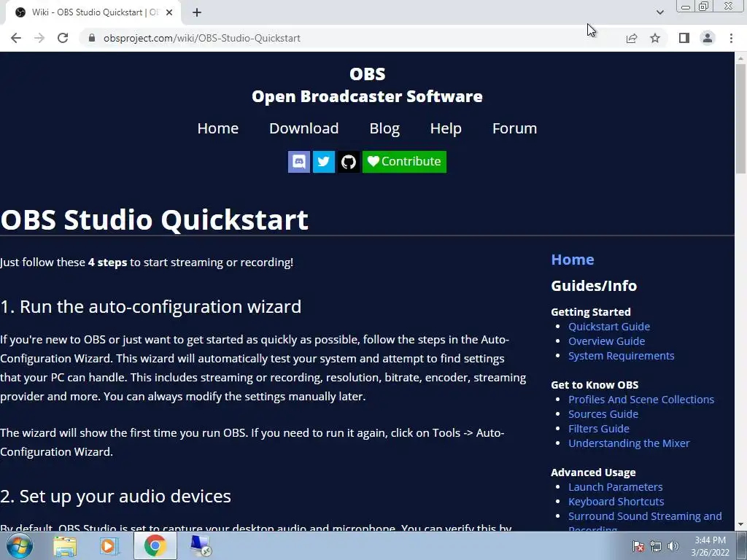Open Understanding the Mixer link
Screen dimensions: 747x560
[629, 443]
